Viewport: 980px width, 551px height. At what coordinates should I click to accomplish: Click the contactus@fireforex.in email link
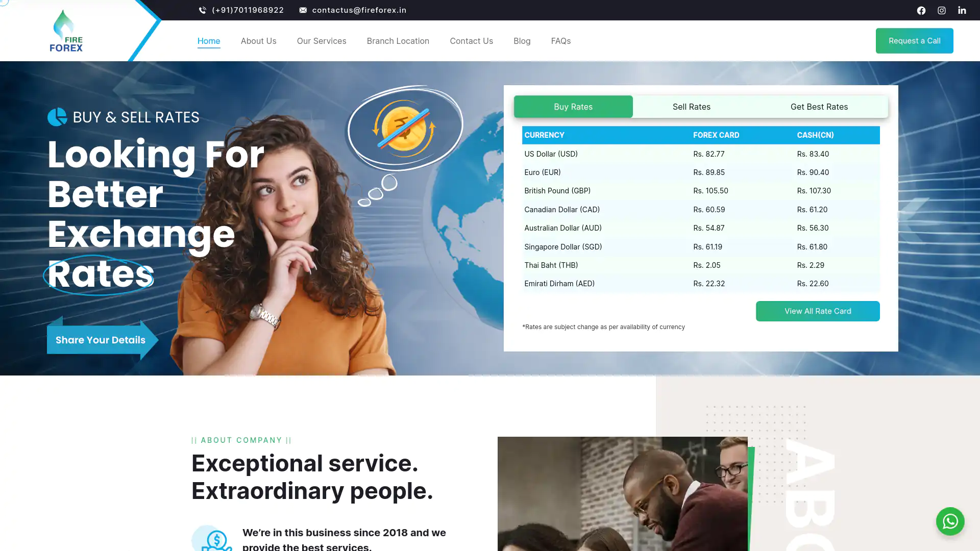click(359, 10)
